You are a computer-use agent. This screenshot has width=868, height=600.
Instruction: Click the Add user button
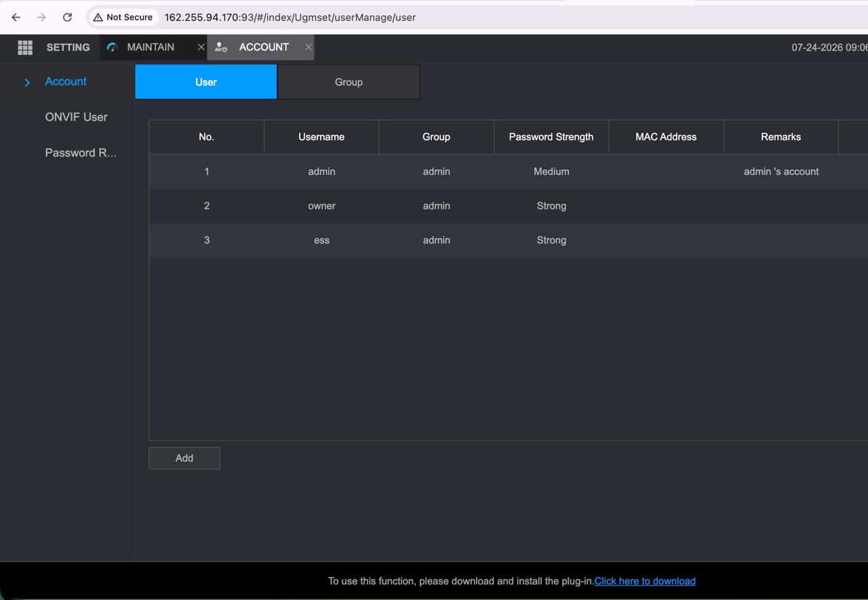[184, 458]
